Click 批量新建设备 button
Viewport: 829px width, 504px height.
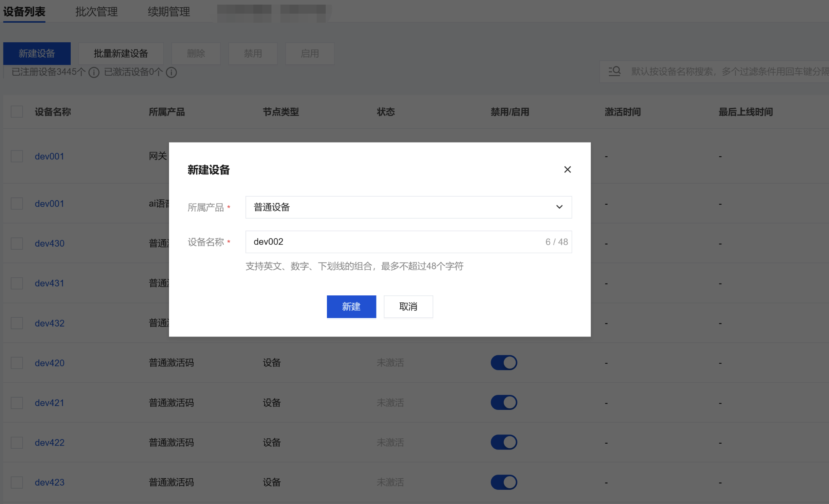pos(121,53)
